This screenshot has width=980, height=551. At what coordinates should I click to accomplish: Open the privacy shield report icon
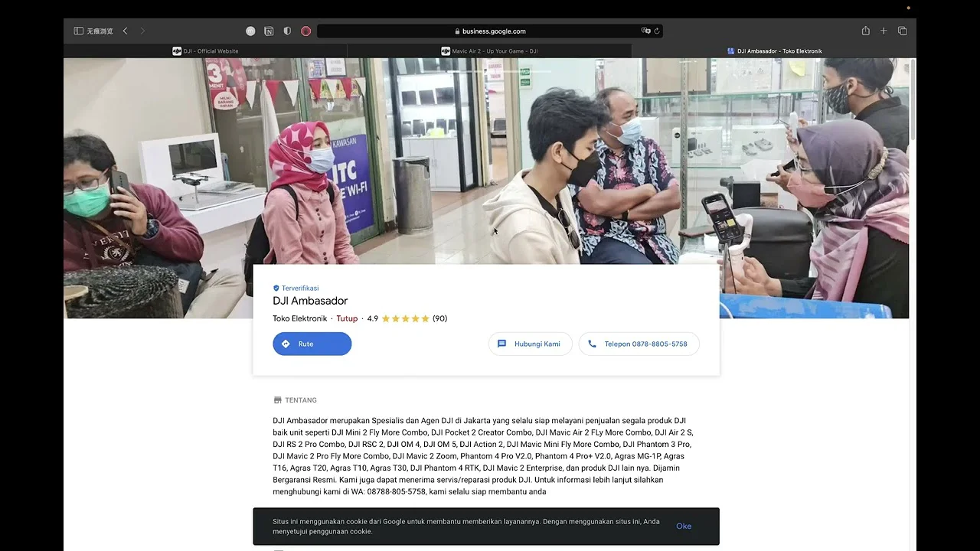tap(287, 31)
